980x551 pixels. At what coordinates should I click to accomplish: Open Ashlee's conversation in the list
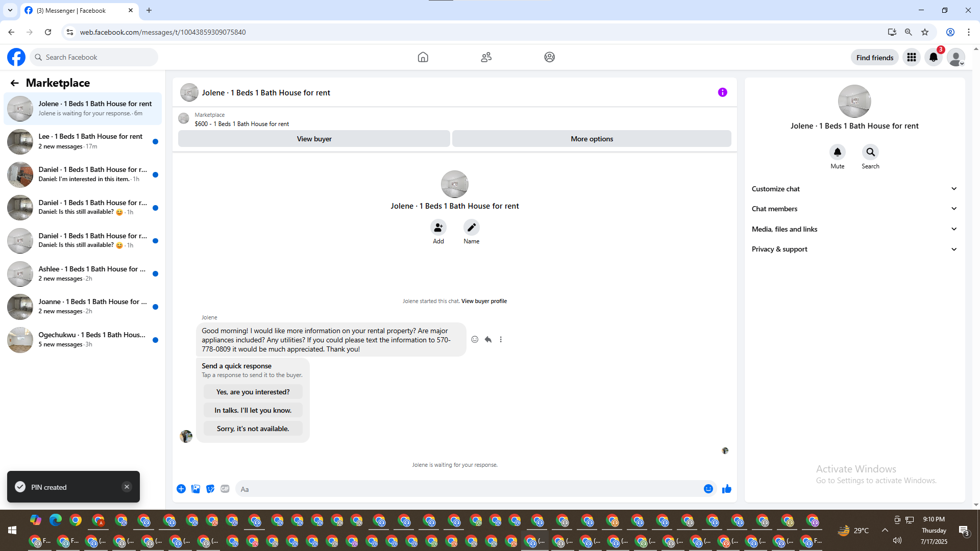(83, 274)
